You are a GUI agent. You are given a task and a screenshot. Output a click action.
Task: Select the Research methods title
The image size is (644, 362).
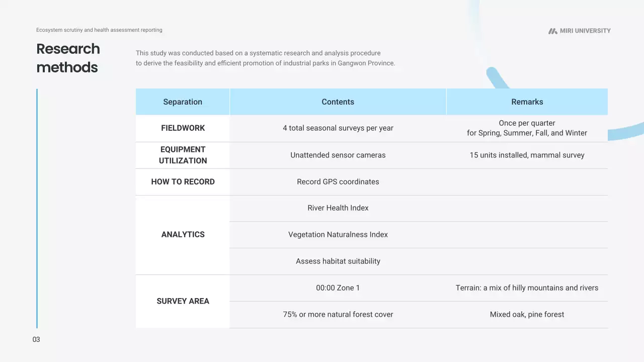(x=68, y=58)
